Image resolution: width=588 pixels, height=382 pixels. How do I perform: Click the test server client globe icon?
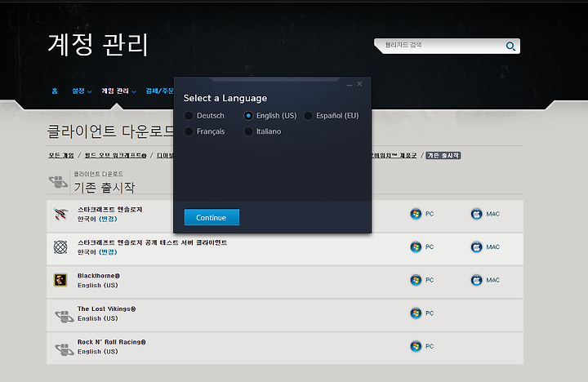point(60,247)
